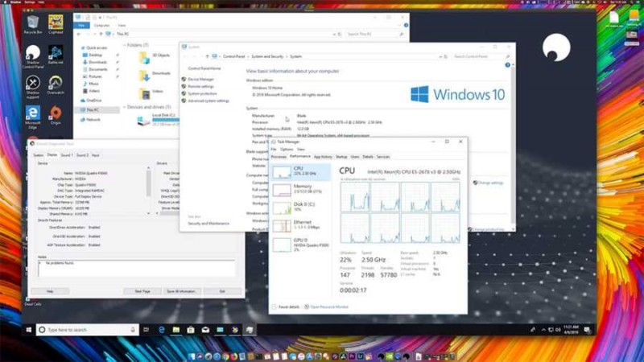Select Ethernet in performance list
Screen dimensions: 644x362
[300, 225]
